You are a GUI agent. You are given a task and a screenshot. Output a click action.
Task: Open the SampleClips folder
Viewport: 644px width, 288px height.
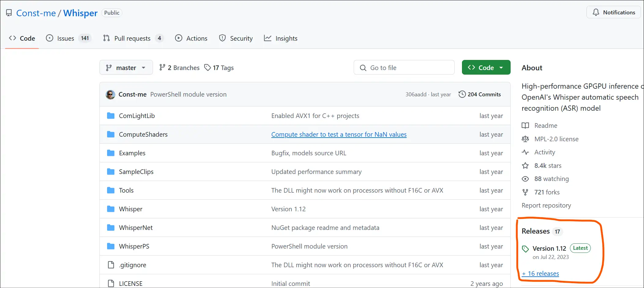coord(136,172)
